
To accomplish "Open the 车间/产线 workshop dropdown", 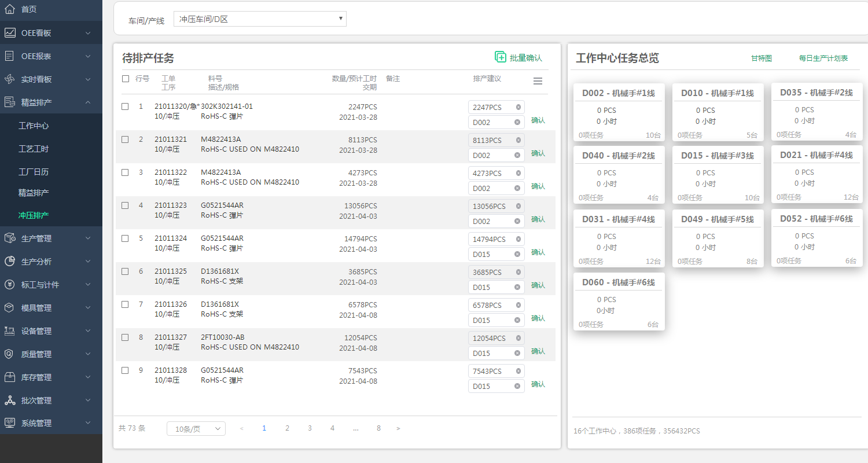I will point(260,19).
